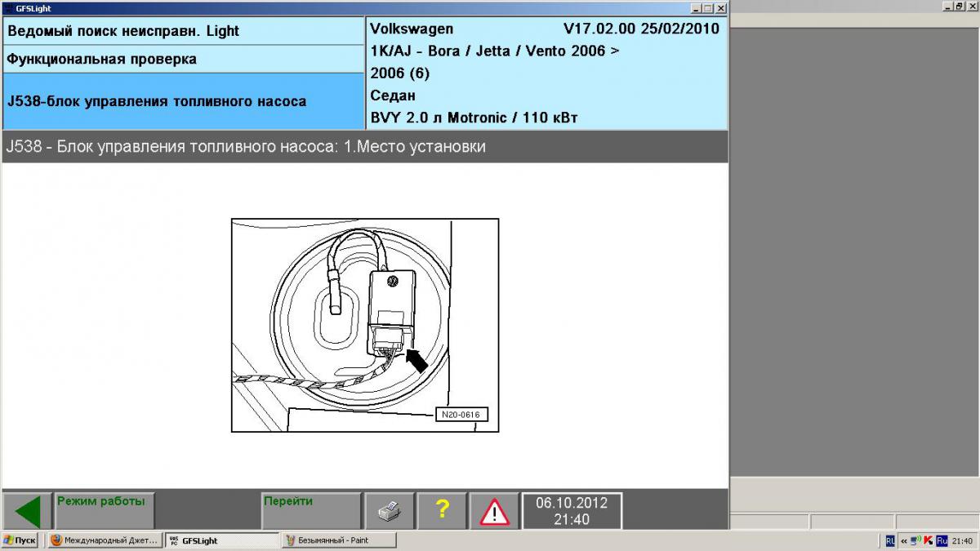
Task: Click the 06.10.2012 21:40 date panel
Action: click(572, 511)
